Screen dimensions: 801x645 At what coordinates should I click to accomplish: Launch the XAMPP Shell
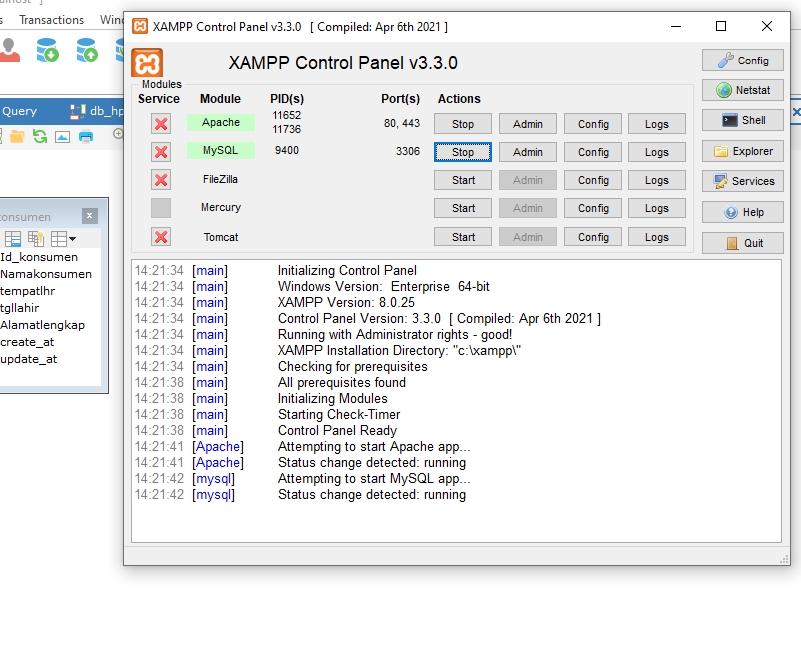tap(742, 120)
